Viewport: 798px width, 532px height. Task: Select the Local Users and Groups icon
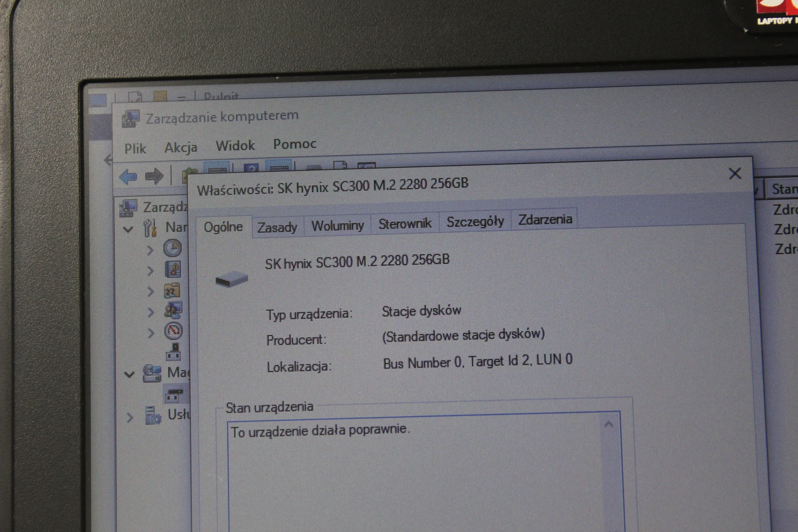point(173,310)
